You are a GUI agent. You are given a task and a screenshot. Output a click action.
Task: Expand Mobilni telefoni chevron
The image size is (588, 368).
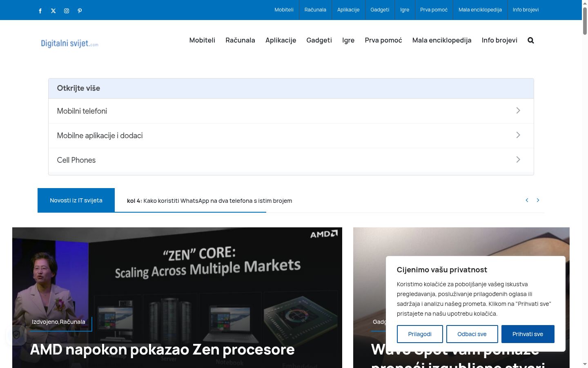tap(518, 110)
